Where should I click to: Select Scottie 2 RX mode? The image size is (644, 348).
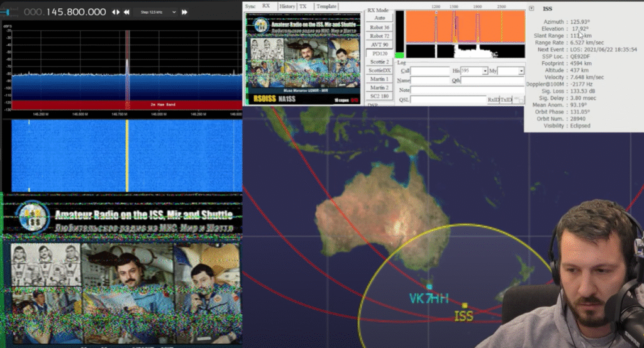click(x=379, y=62)
